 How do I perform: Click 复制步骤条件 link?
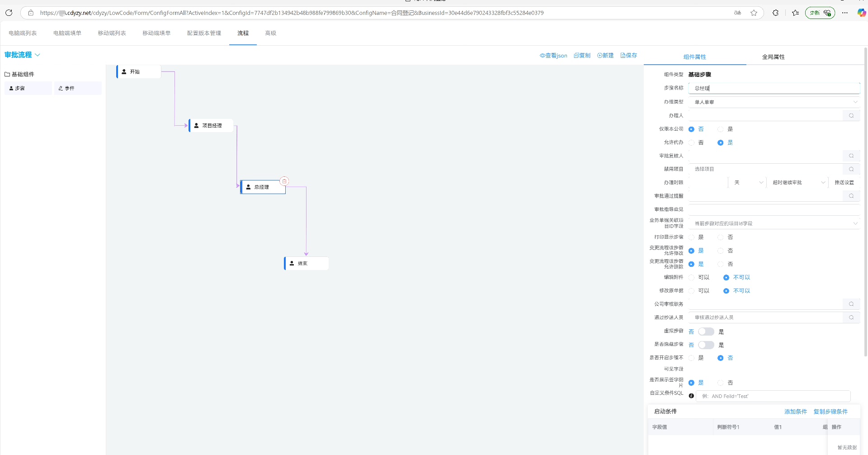[x=830, y=412]
